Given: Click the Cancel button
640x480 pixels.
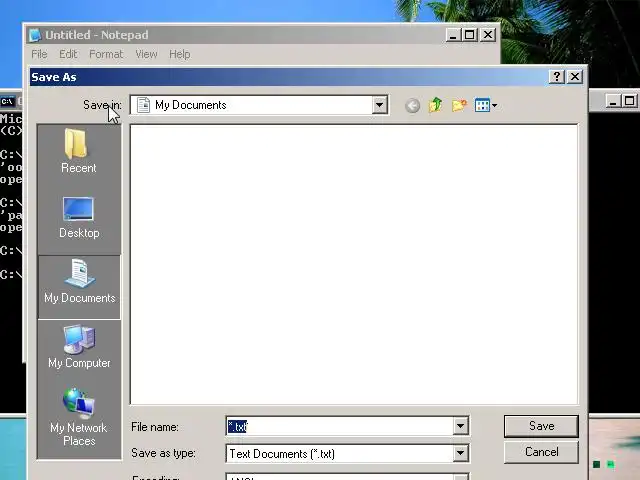Looking at the screenshot, I should [541, 452].
